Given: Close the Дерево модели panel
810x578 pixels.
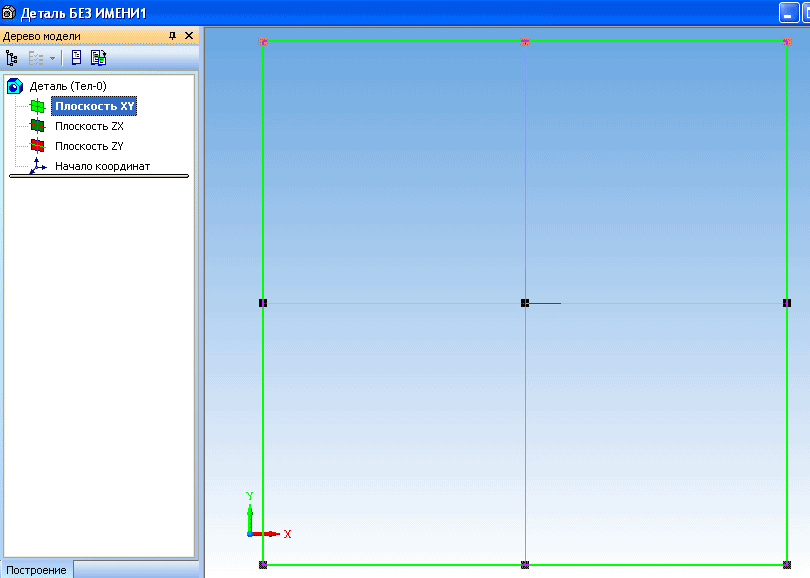Looking at the screenshot, I should [x=189, y=36].
